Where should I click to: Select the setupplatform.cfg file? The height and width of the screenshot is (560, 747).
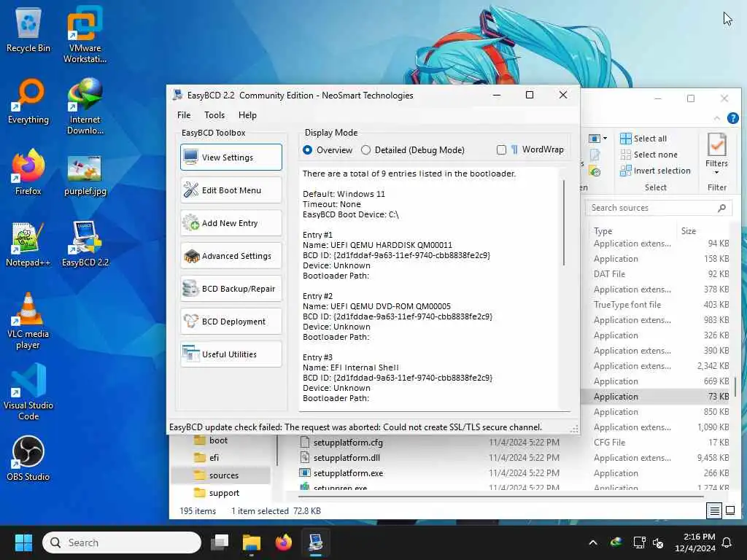click(348, 443)
